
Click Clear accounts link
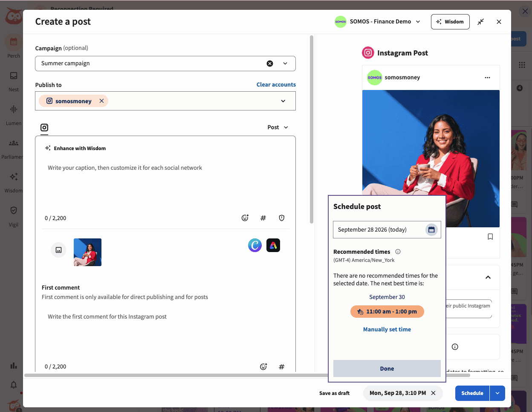click(276, 84)
